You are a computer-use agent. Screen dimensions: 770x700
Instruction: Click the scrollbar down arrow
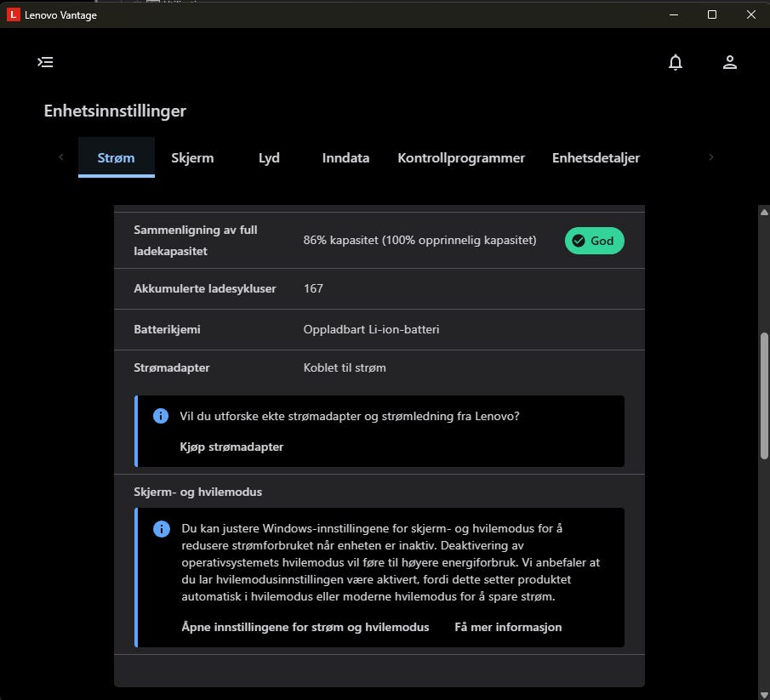click(764, 695)
